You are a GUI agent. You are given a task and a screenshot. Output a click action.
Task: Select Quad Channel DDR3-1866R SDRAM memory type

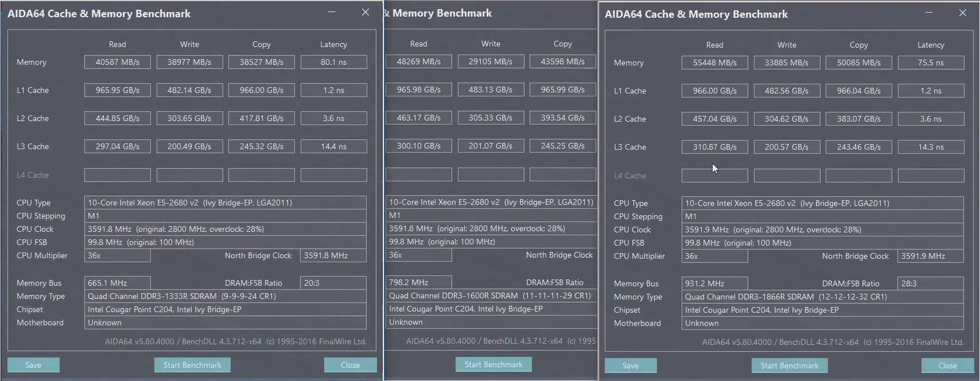[823, 297]
